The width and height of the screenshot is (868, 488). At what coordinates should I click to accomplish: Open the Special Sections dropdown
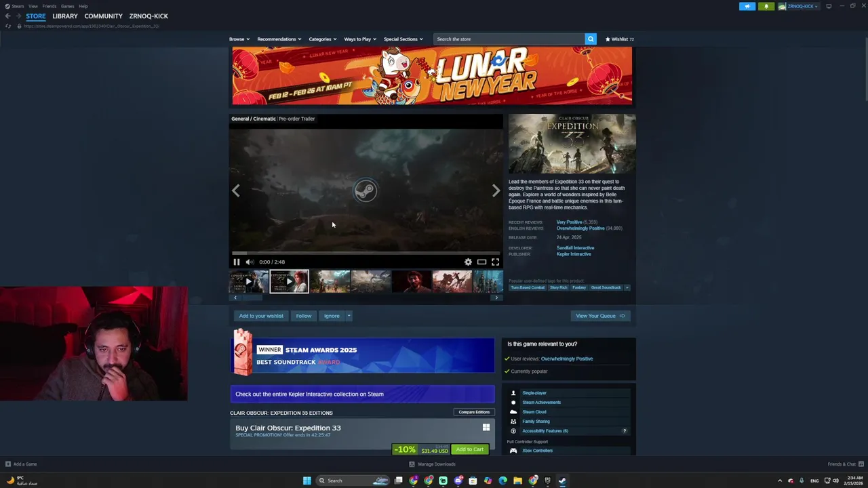403,39
